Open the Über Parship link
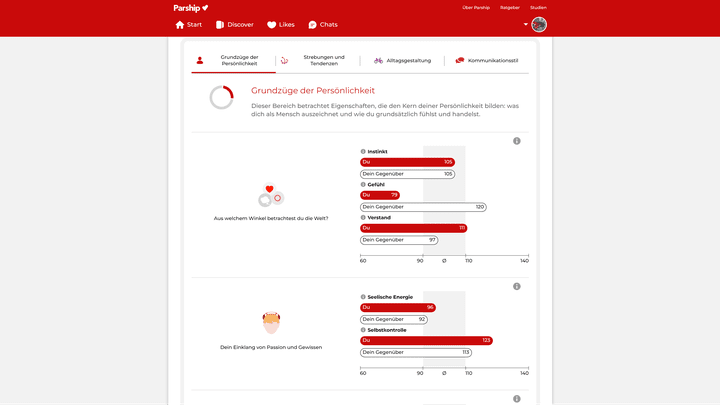 coord(476,7)
